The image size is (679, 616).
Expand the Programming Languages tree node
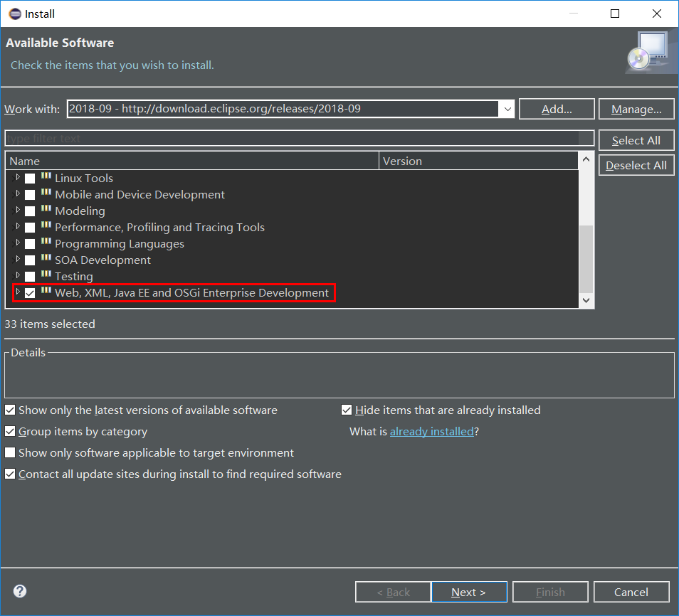pos(17,243)
